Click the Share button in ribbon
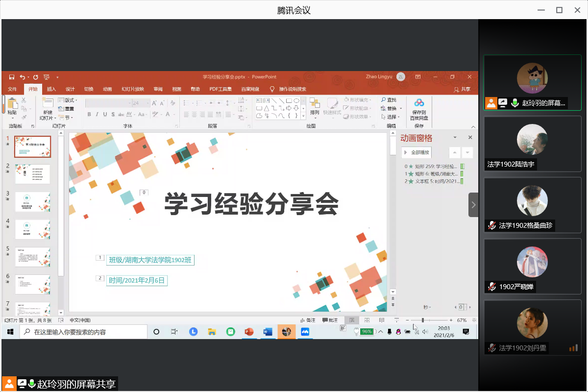Viewport: 588px width, 392px height. click(462, 89)
